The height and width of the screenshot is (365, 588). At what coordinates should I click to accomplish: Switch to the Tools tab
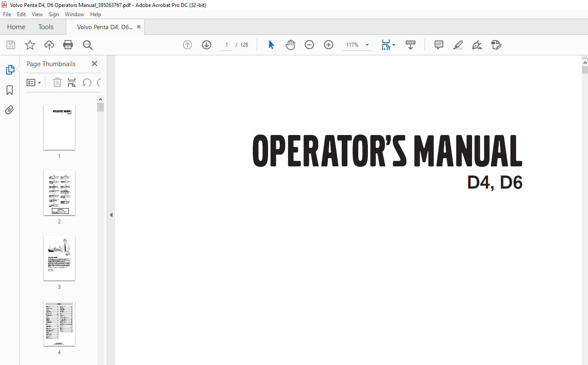(46, 27)
